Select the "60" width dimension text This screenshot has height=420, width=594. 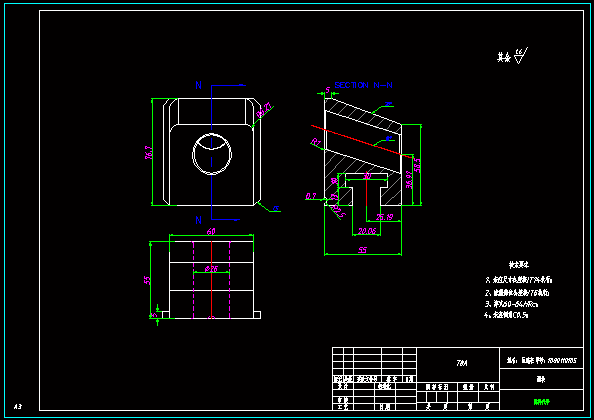pyautogui.click(x=211, y=231)
